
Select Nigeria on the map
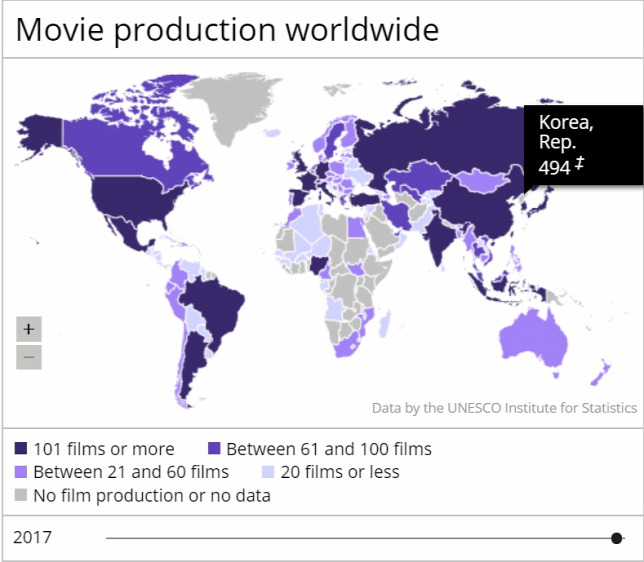coord(319,265)
